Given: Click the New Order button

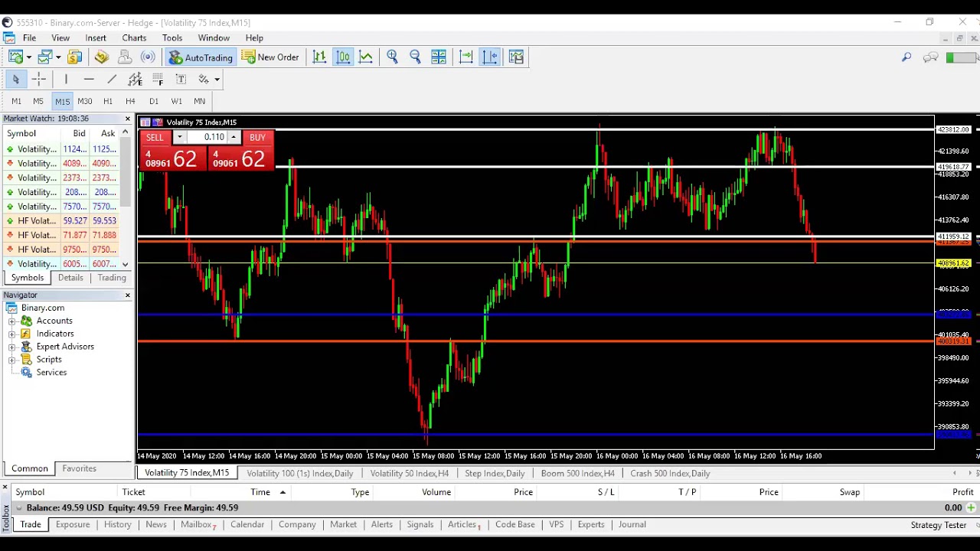Looking at the screenshot, I should tap(270, 57).
